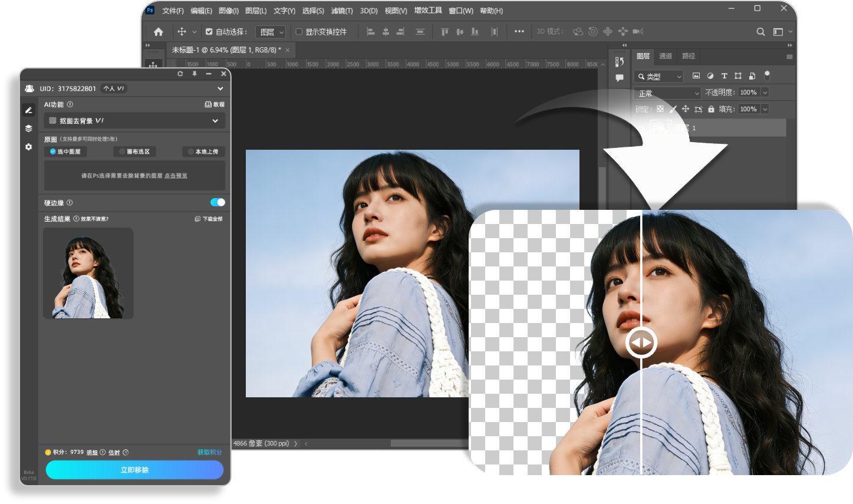Select the layers stack icon in plugin sidebar
Image resolution: width=853 pixels, height=504 pixels.
[x=28, y=129]
